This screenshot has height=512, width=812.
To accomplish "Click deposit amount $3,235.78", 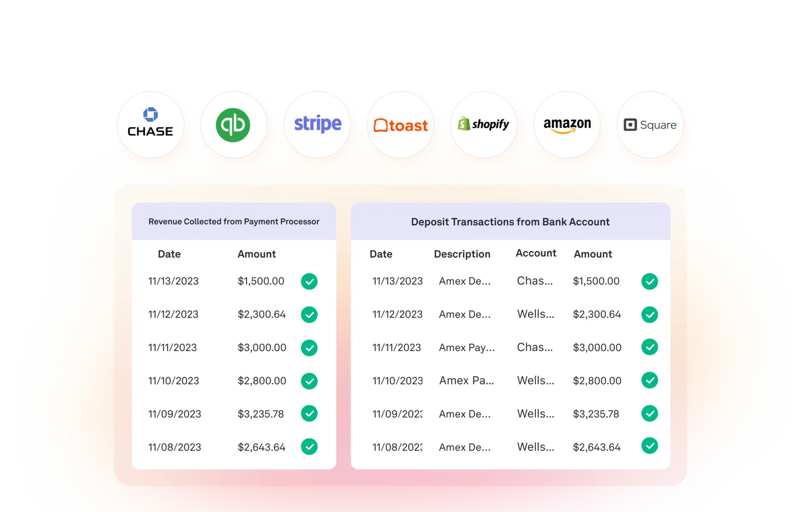I will coord(596,414).
